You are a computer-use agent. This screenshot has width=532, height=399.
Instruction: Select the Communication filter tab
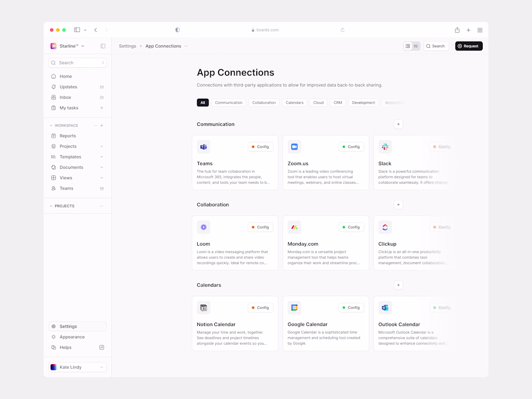pyautogui.click(x=229, y=103)
